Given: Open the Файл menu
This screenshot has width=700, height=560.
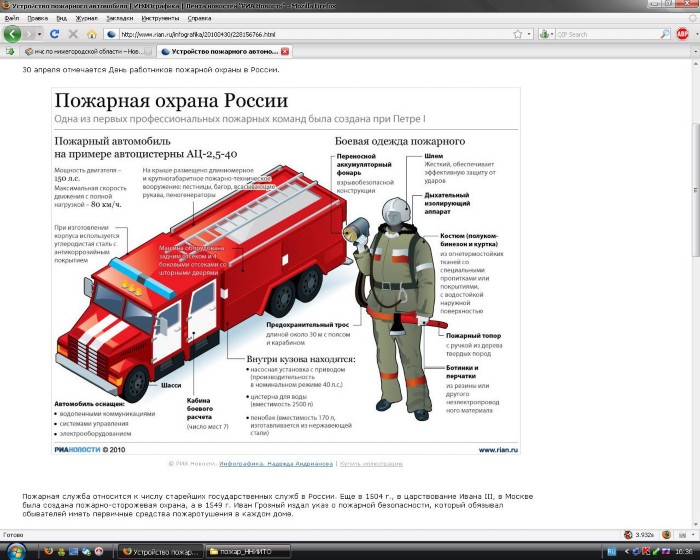Looking at the screenshot, I should (x=12, y=18).
